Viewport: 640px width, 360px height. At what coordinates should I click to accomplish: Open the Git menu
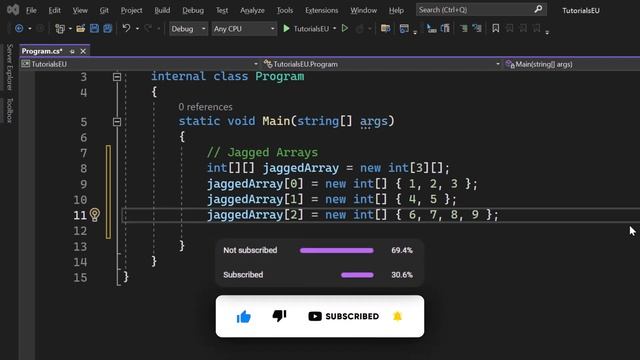pyautogui.click(x=104, y=10)
